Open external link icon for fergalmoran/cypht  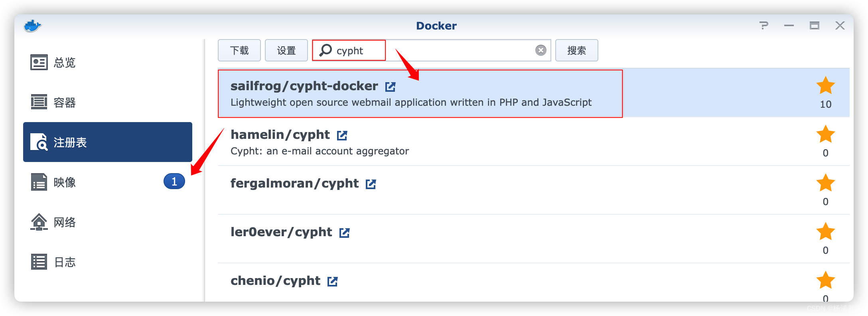(371, 184)
